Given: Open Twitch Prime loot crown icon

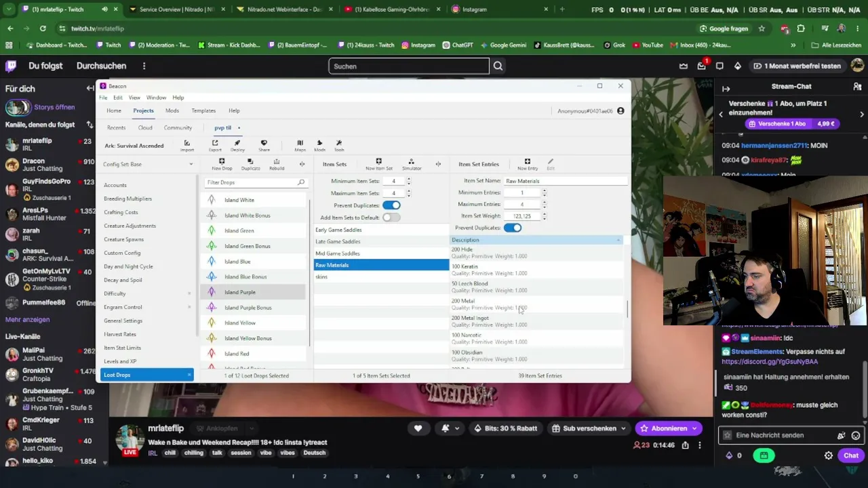Looking at the screenshot, I should 684,66.
